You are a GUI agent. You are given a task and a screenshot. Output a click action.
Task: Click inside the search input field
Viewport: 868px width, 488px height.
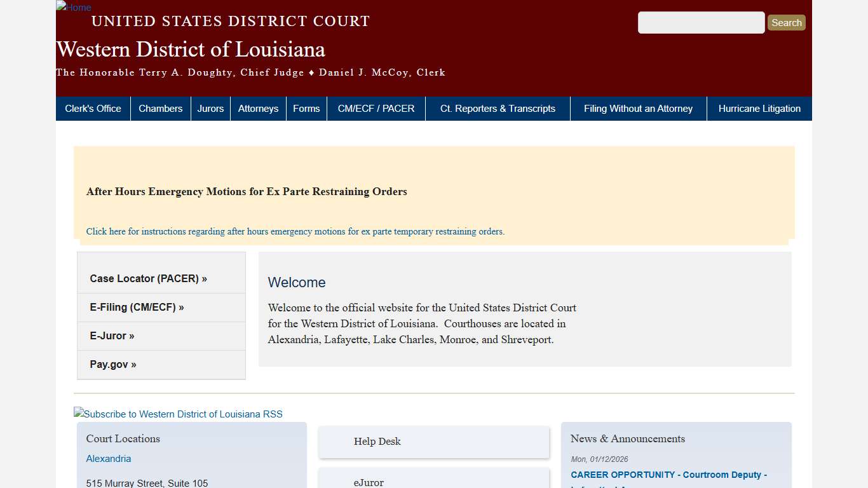coord(701,22)
